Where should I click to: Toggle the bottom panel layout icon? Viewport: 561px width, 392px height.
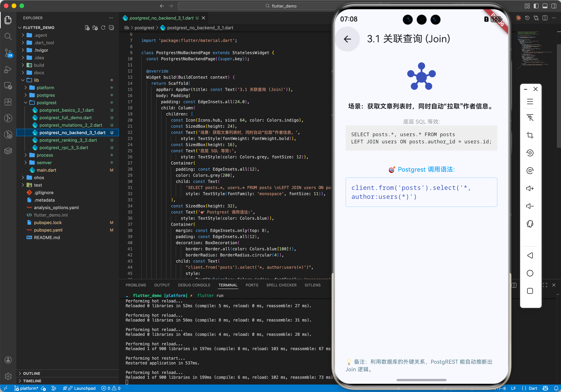pos(545,6)
